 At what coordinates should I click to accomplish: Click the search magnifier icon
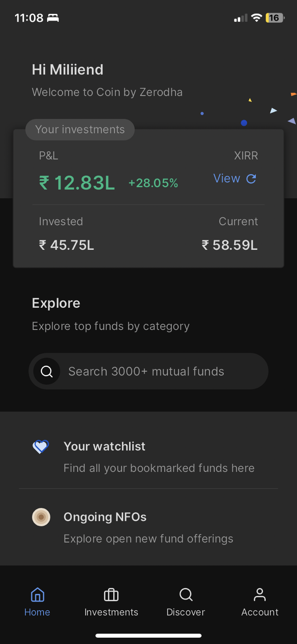[47, 372]
